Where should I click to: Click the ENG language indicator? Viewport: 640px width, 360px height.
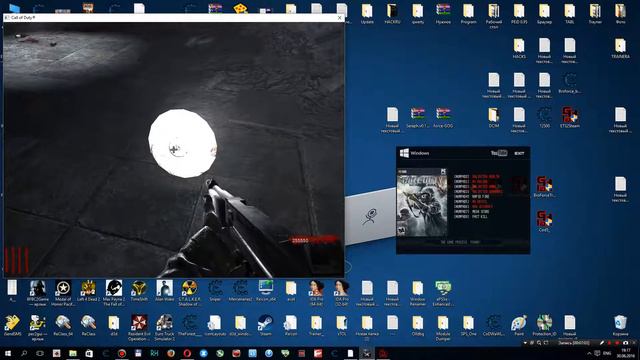tap(607, 353)
